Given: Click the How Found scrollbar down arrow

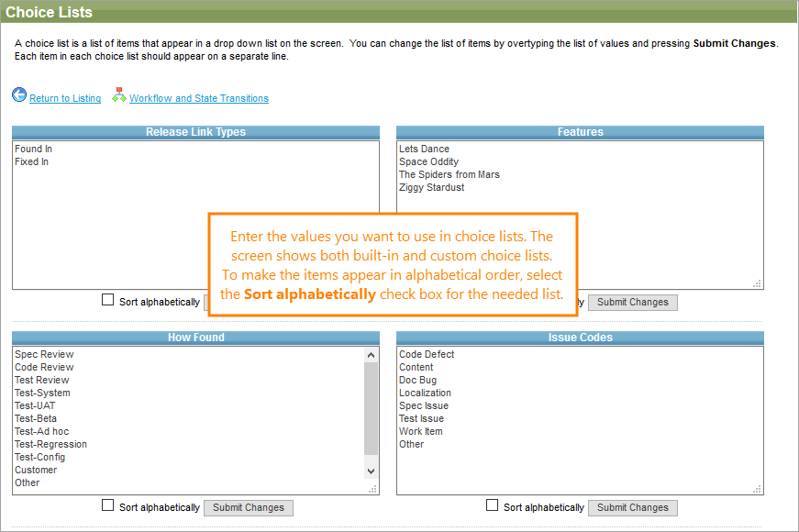Looking at the screenshot, I should (371, 471).
